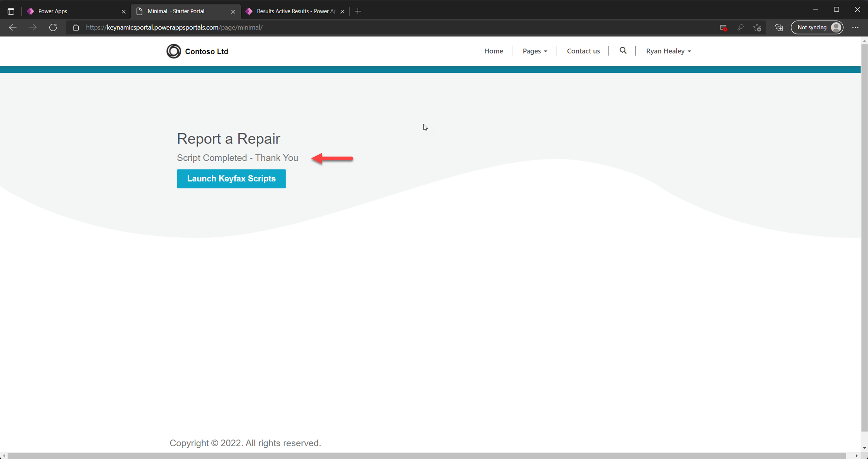Click the Contoso Ltd logo

click(174, 51)
